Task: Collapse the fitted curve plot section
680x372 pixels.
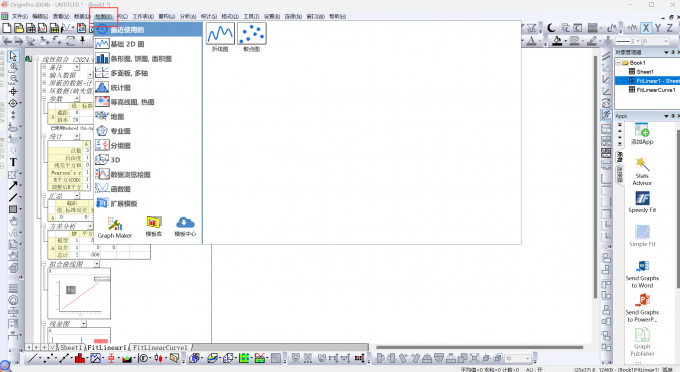Action: tap(45, 264)
